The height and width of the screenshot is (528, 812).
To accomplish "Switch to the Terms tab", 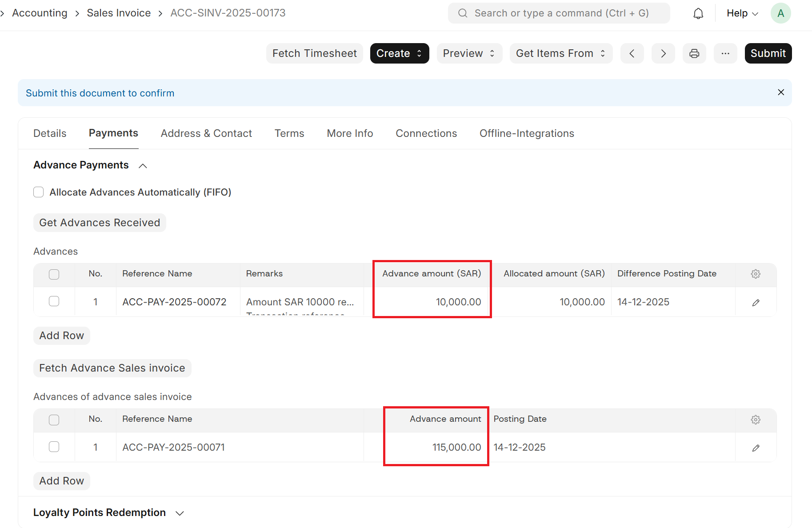I will (x=289, y=133).
